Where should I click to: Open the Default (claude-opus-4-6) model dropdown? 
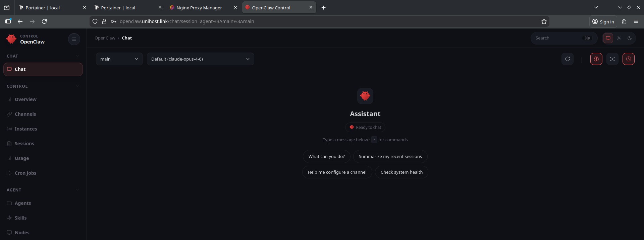(200, 59)
